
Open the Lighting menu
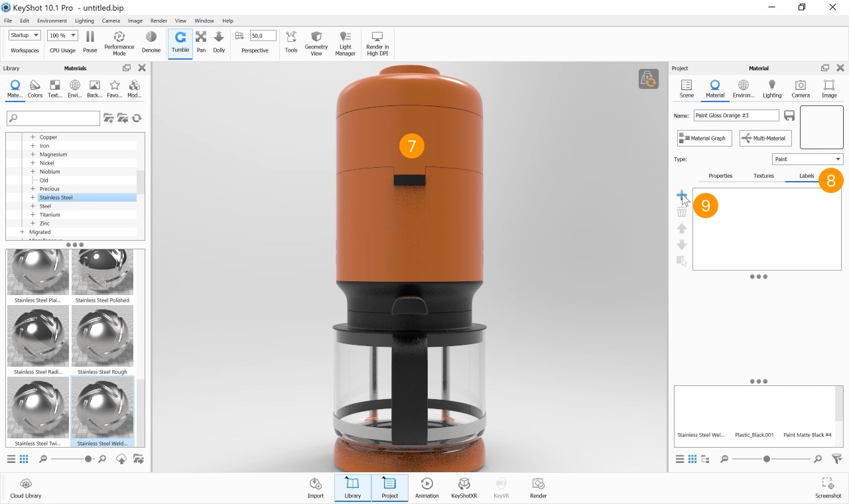coord(84,20)
